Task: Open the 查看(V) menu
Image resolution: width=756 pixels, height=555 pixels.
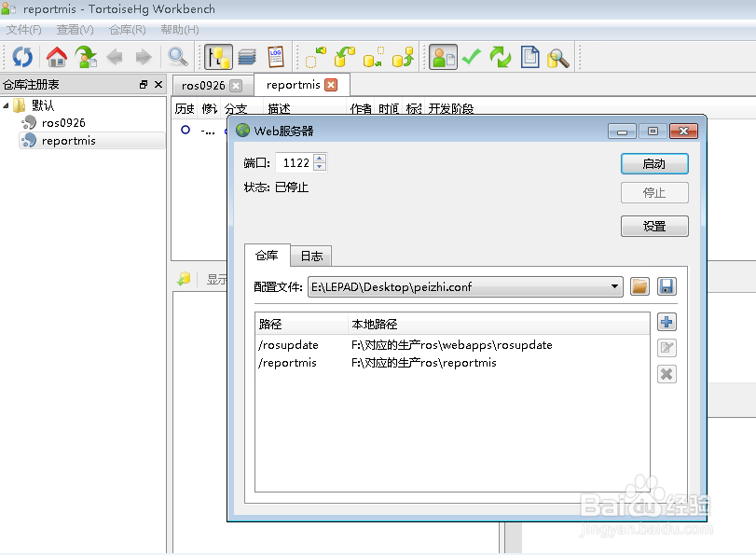Action: coord(75,30)
